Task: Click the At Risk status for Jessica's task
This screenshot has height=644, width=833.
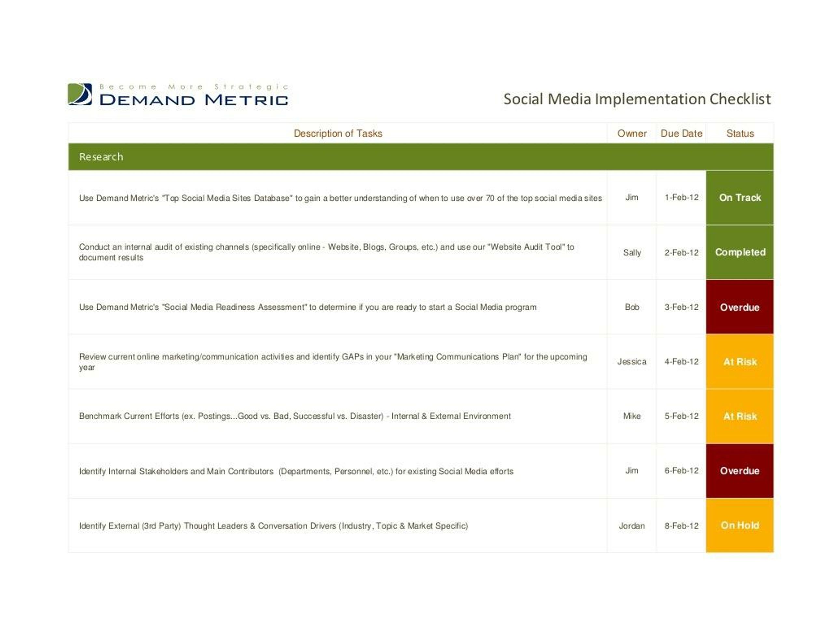Action: [x=740, y=362]
